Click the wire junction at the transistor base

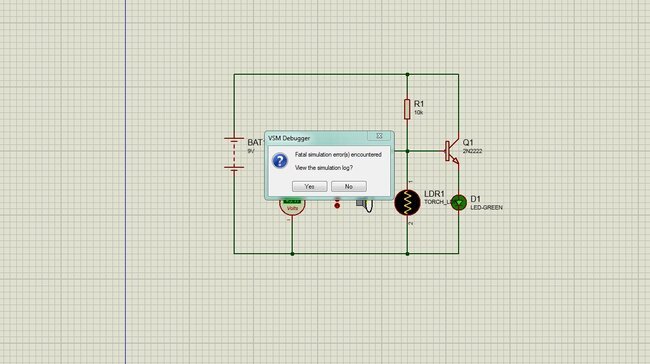click(x=407, y=151)
